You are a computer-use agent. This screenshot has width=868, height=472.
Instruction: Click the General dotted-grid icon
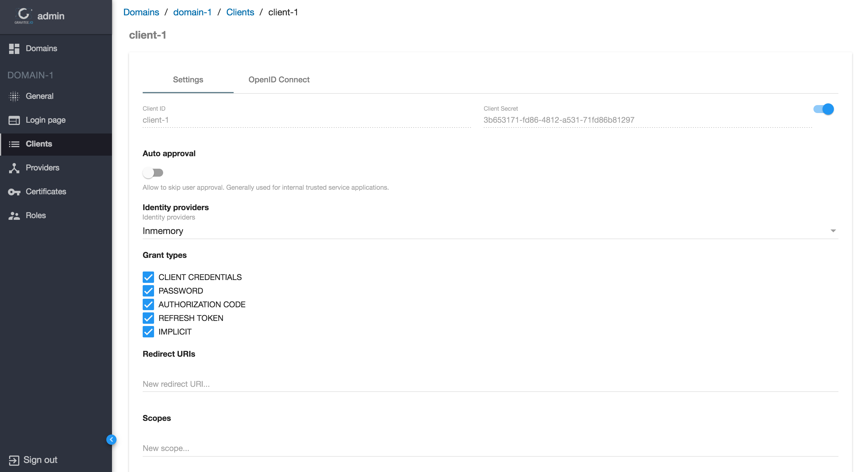pyautogui.click(x=14, y=96)
